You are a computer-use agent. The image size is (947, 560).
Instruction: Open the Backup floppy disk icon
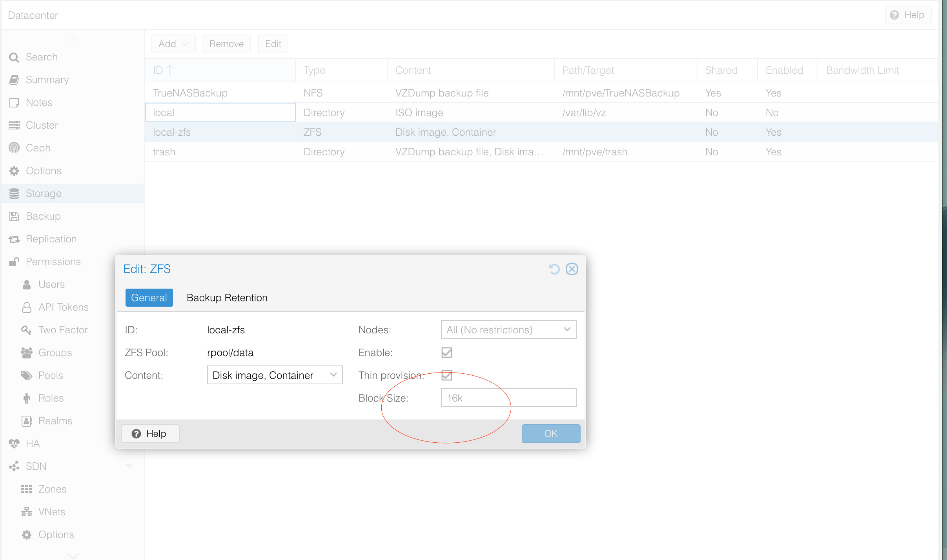(14, 216)
